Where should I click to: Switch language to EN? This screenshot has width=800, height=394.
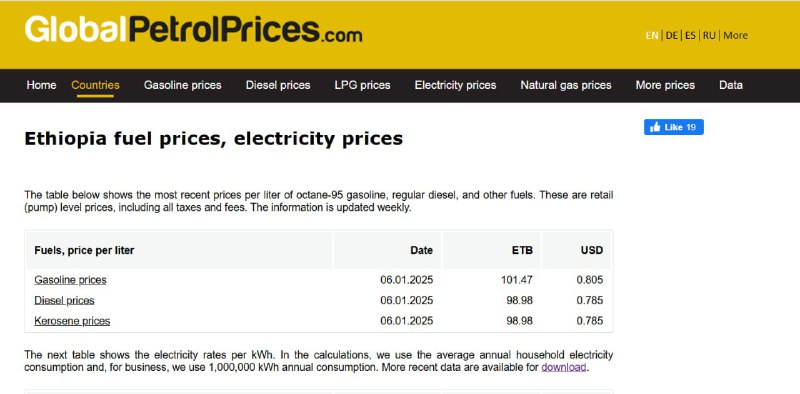point(652,36)
